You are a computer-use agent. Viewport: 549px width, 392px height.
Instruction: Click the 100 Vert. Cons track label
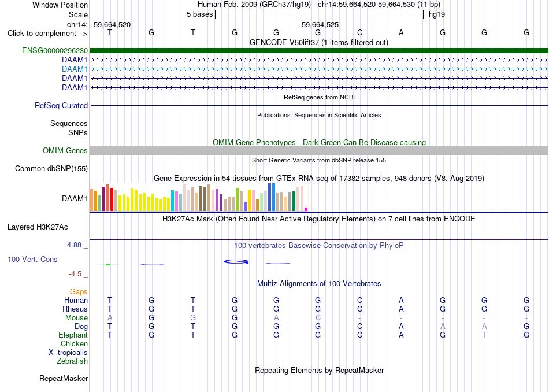[x=32, y=259]
